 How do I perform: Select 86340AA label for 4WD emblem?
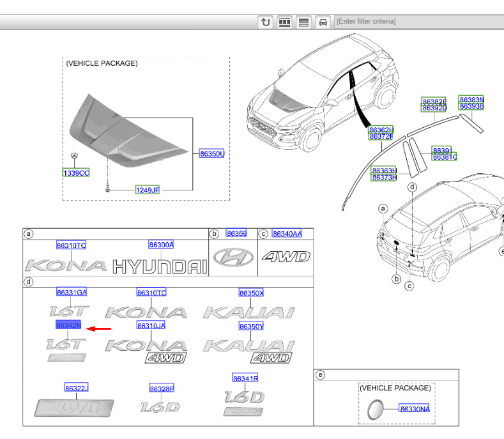pos(287,234)
